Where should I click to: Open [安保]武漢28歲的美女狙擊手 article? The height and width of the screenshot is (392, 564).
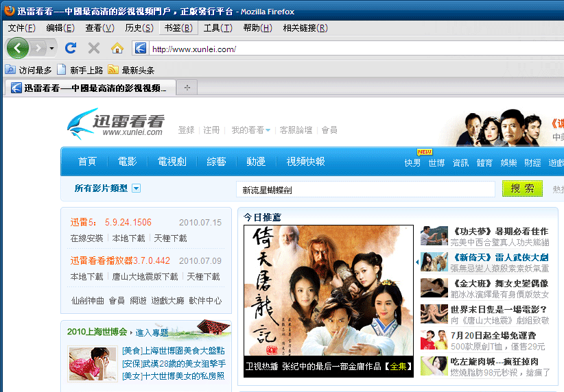click(174, 363)
